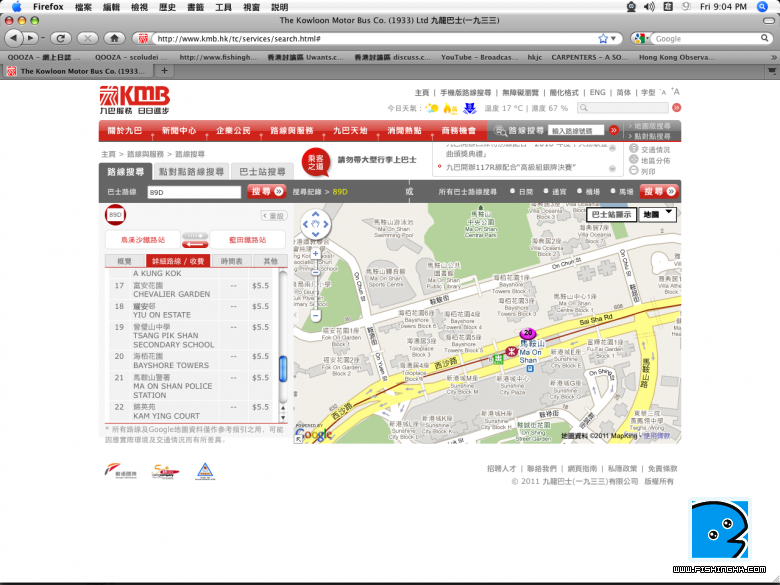Click the map zoom in plus button
Viewport: 780px width, 585px height.
coord(316,254)
